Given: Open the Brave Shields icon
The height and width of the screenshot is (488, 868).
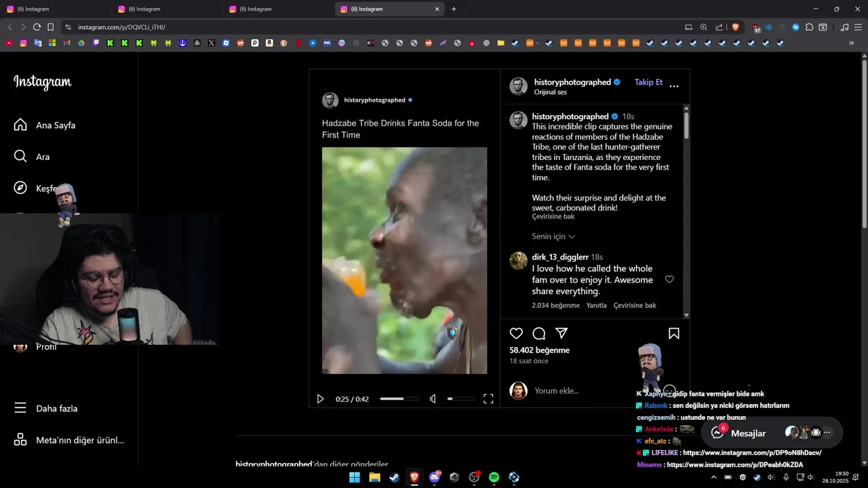Looking at the screenshot, I should click(735, 27).
